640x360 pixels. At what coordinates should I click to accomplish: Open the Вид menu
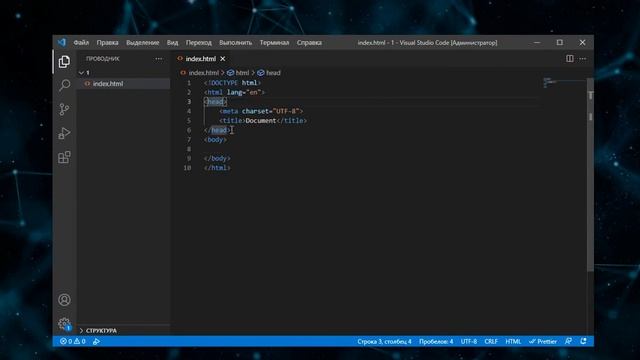click(172, 42)
